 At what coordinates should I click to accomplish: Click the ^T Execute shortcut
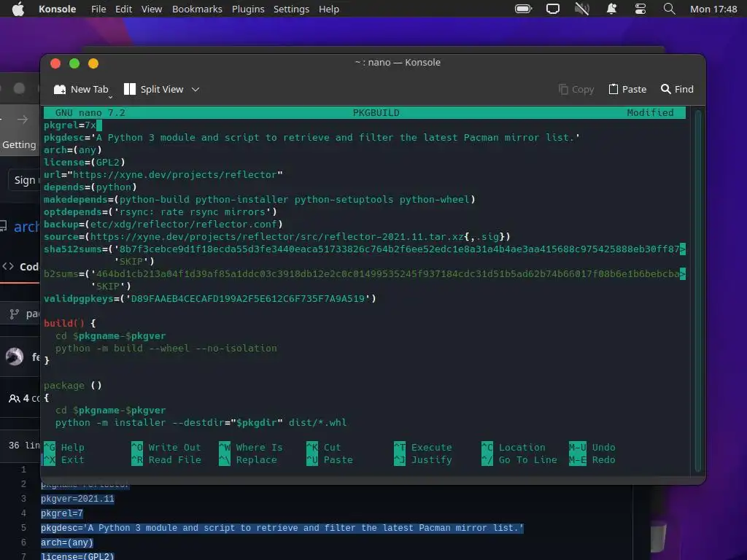click(x=423, y=447)
